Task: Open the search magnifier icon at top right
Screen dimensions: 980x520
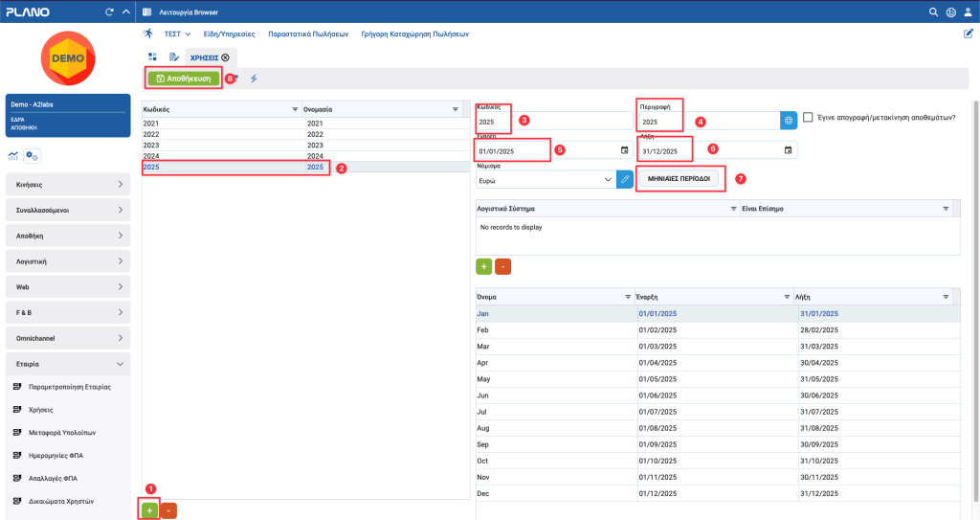Action: pos(933,11)
